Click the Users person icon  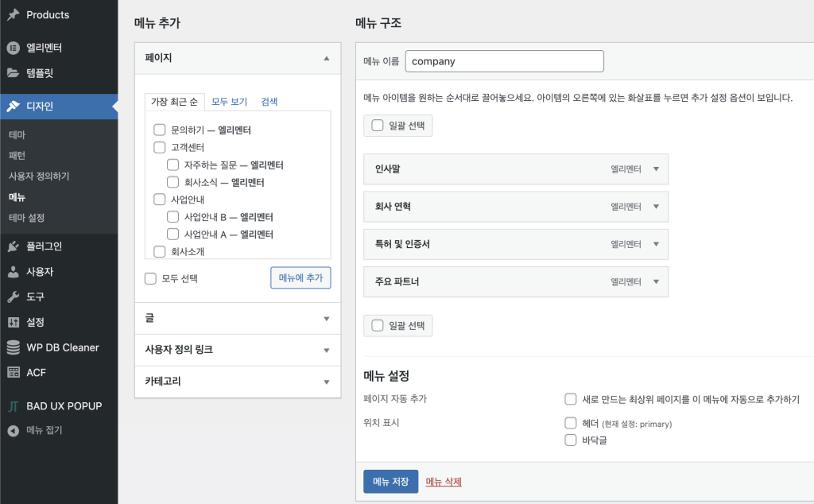click(14, 272)
